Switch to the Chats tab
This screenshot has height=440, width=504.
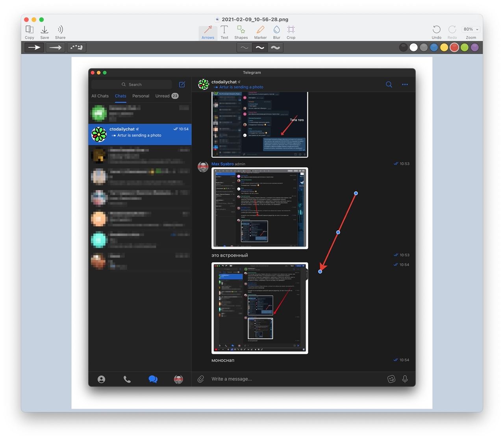[120, 96]
